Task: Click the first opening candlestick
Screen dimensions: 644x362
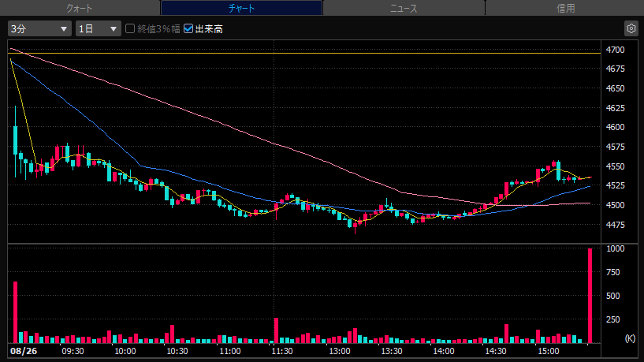Action: [15, 141]
